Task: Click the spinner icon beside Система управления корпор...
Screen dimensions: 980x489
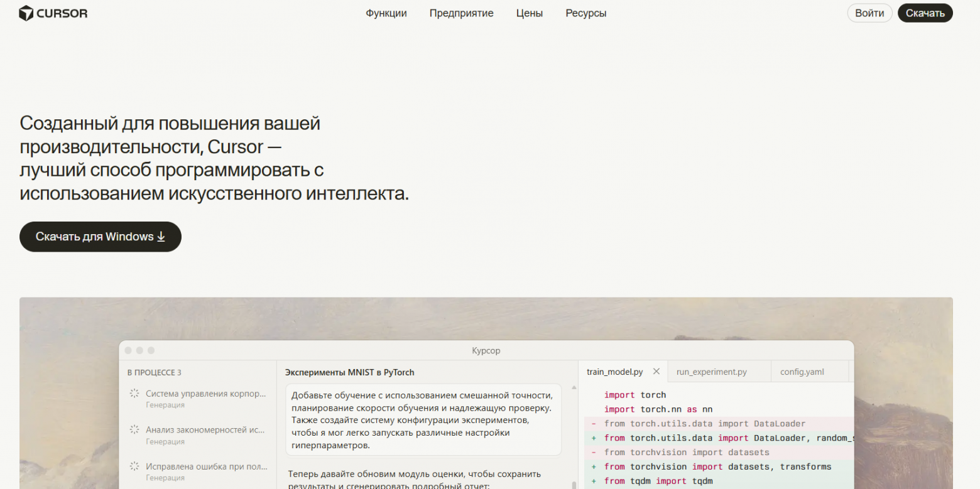Action: coord(134,394)
